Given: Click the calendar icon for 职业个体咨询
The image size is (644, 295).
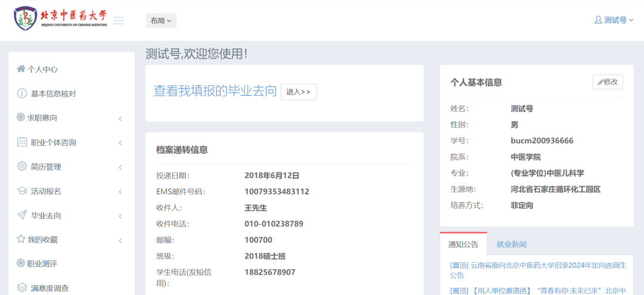Looking at the screenshot, I should click(x=22, y=142).
